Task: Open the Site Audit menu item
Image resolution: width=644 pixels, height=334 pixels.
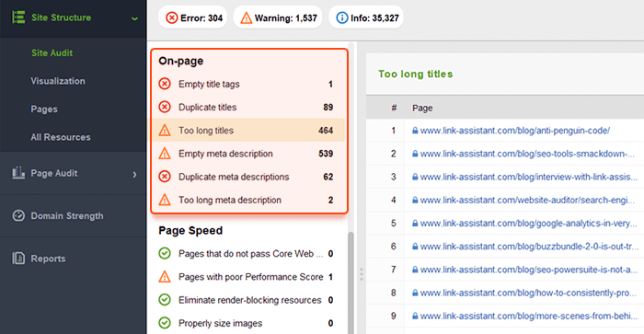Action: (x=52, y=52)
